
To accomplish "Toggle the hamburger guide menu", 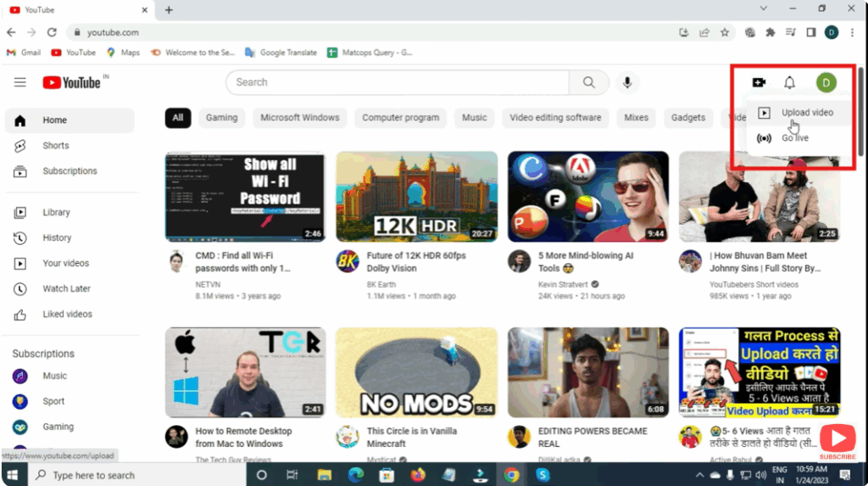I will (20, 82).
